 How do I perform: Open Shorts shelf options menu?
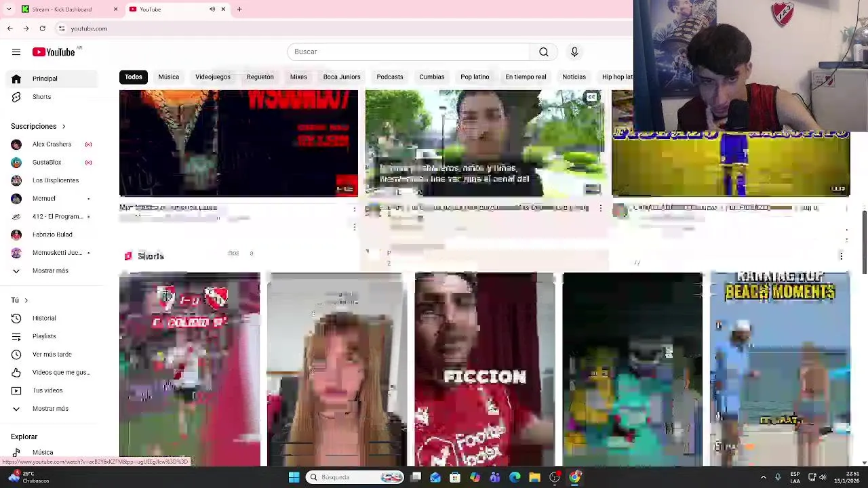click(841, 256)
